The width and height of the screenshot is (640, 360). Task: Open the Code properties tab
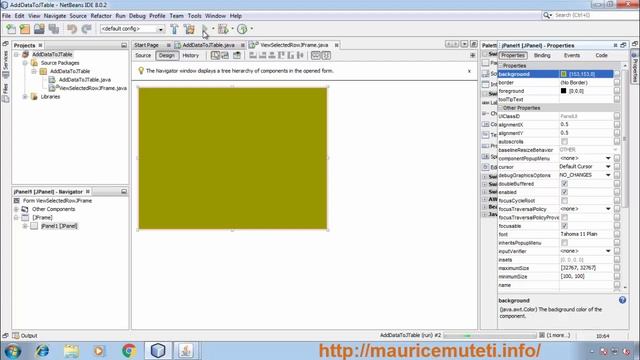601,56
